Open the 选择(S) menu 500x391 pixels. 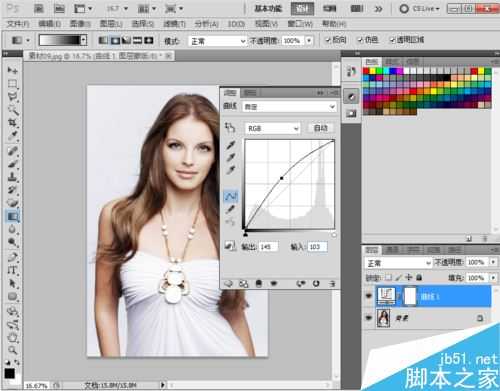[143, 24]
